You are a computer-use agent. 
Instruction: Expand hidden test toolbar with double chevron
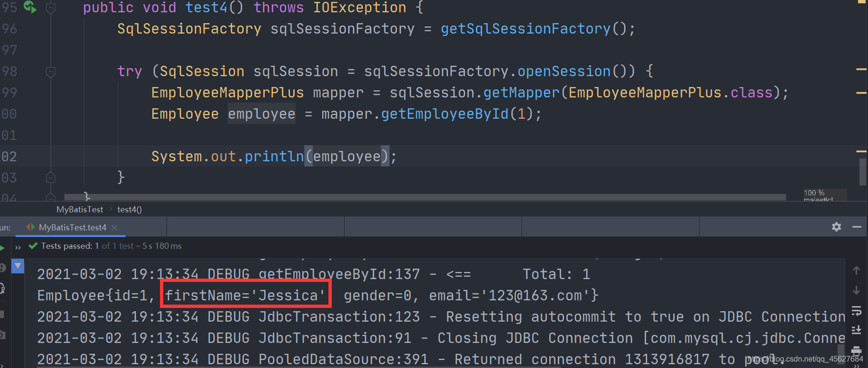[18, 247]
